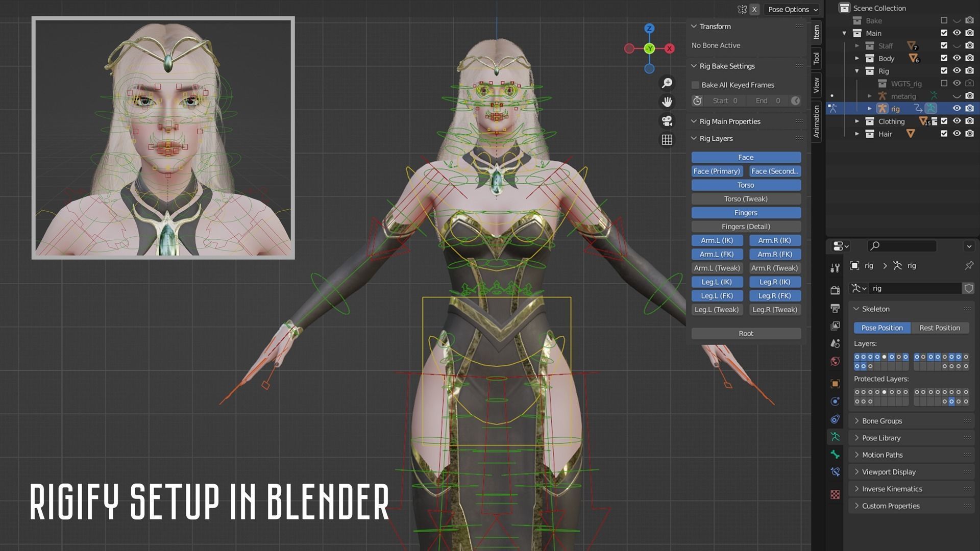Click the fake user shield icon
Image resolution: width=980 pixels, height=551 pixels.
click(x=968, y=288)
